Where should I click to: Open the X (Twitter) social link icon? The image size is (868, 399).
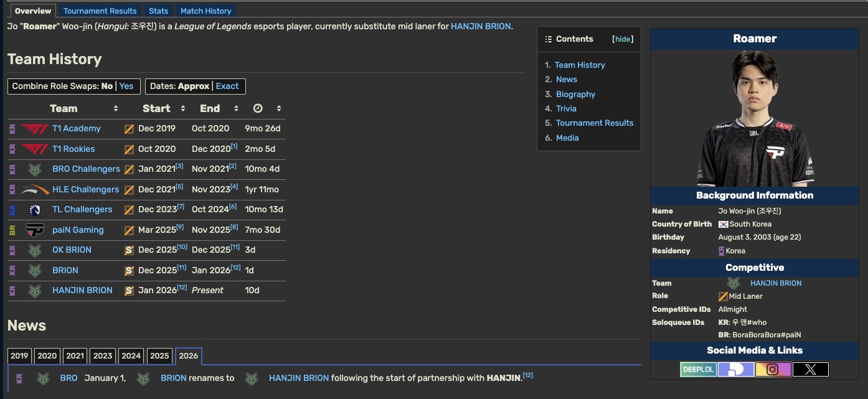pyautogui.click(x=810, y=370)
